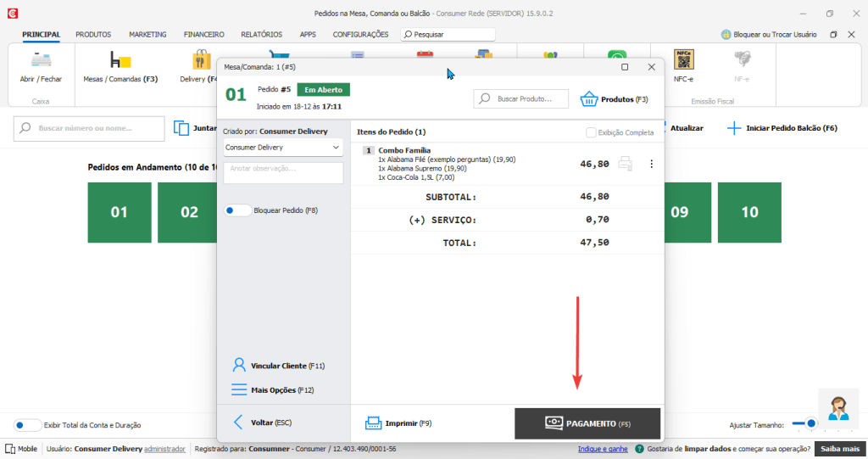Screen dimensions: 868x459
Task: Click Imprimir (F9) printer icon
Action: click(x=374, y=423)
